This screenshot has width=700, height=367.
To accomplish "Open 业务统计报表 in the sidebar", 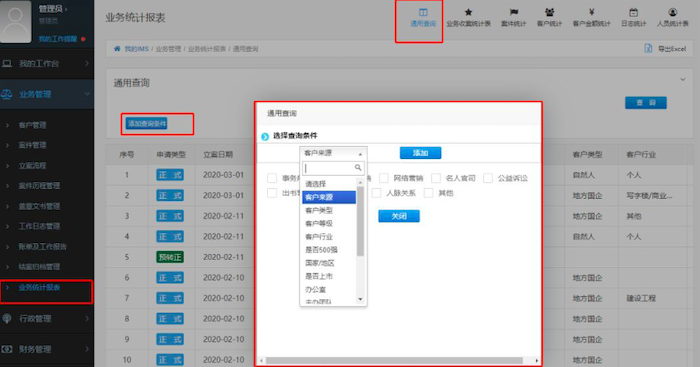I will [39, 287].
